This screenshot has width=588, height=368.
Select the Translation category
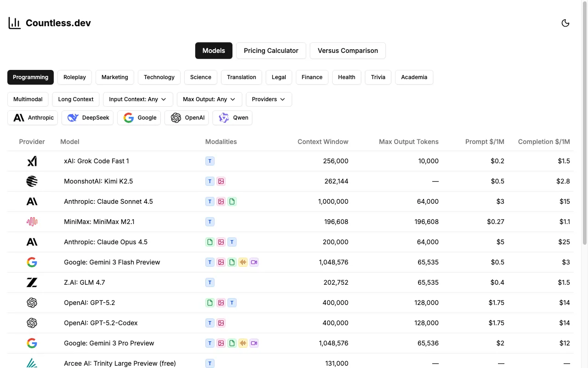click(x=242, y=77)
